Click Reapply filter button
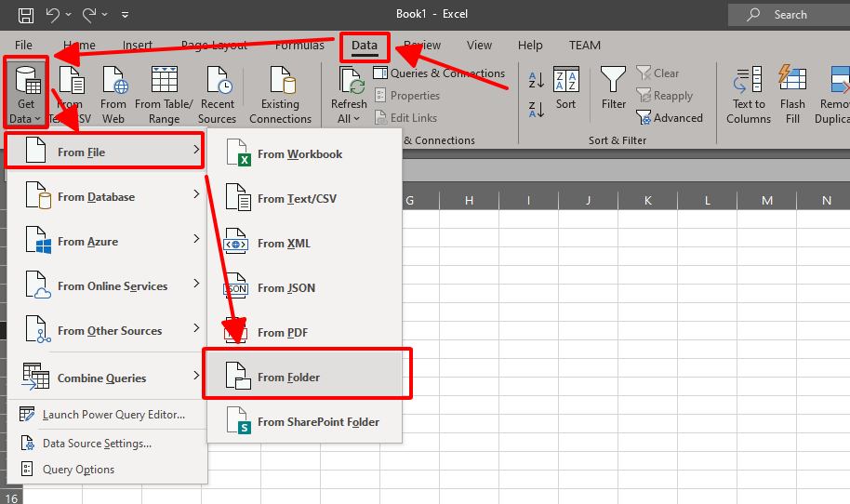Image resolution: width=850 pixels, height=504 pixels. [x=664, y=96]
